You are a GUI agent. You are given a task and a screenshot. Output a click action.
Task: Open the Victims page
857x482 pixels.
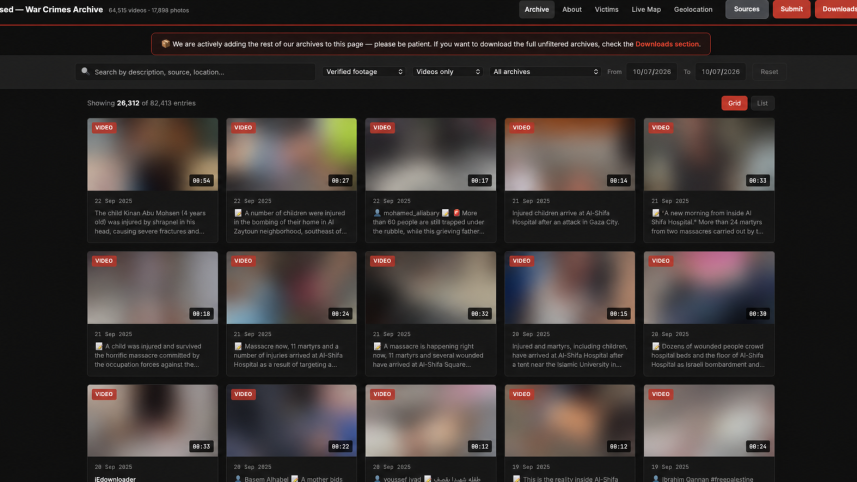(606, 9)
